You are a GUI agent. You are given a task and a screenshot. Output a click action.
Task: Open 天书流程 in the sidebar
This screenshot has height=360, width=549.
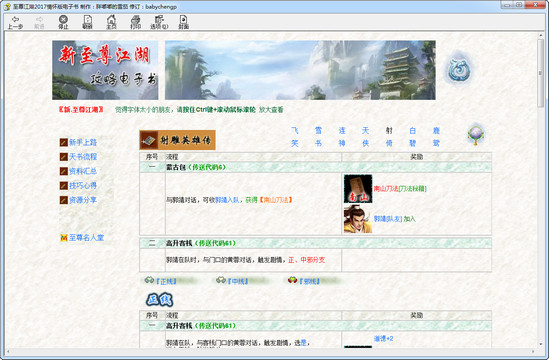coord(83,157)
